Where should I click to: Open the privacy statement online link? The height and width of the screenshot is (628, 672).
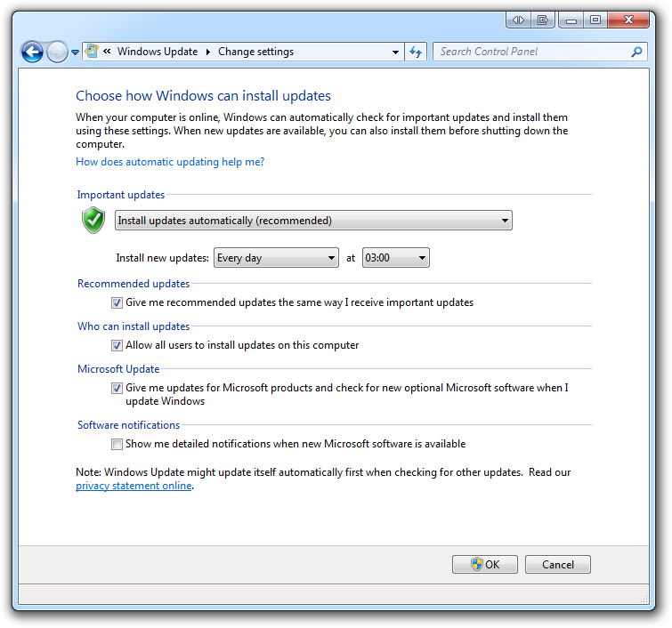134,486
